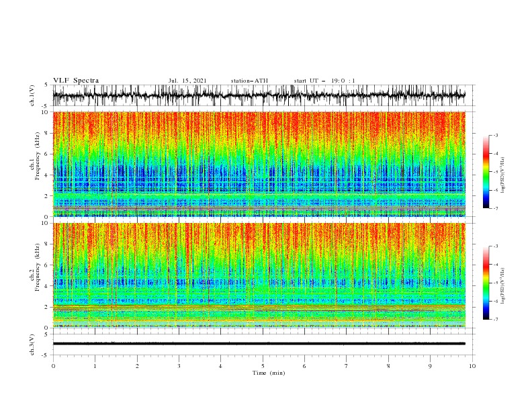Viewport: 532px width, 411px height.
Task: Click time axis tick label "10"
Action: point(472,366)
